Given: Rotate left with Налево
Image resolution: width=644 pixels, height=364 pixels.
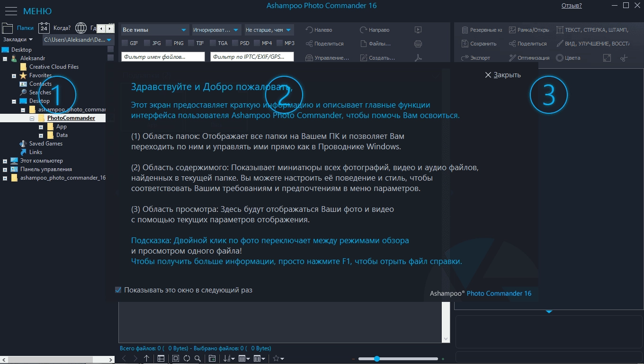Looking at the screenshot, I should coord(319,30).
